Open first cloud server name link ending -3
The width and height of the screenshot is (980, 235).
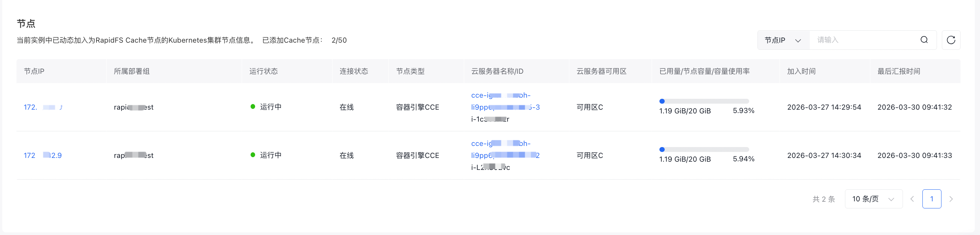(505, 101)
